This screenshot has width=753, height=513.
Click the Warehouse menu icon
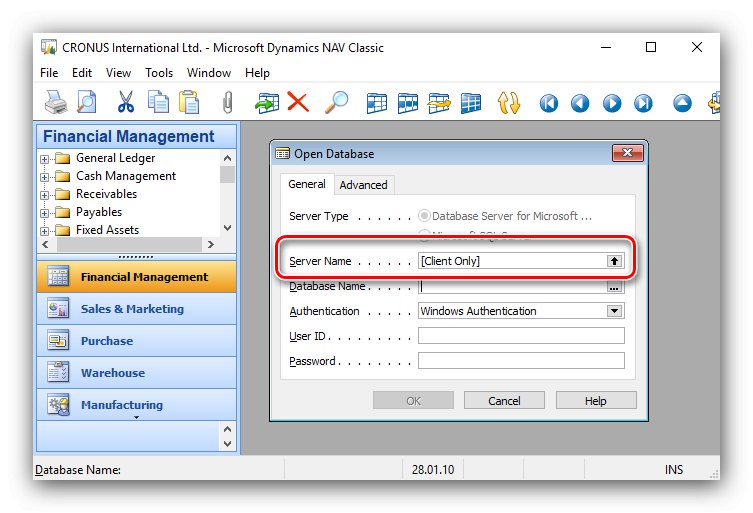58,372
